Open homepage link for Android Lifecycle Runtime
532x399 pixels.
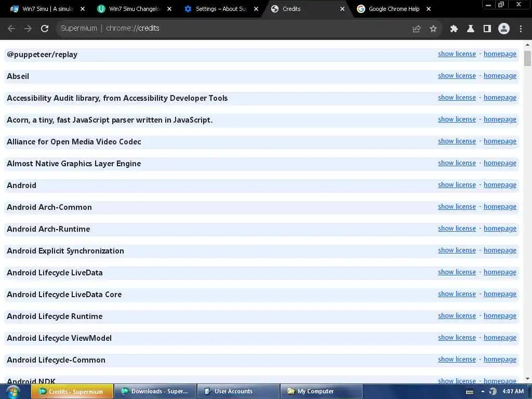(500, 316)
